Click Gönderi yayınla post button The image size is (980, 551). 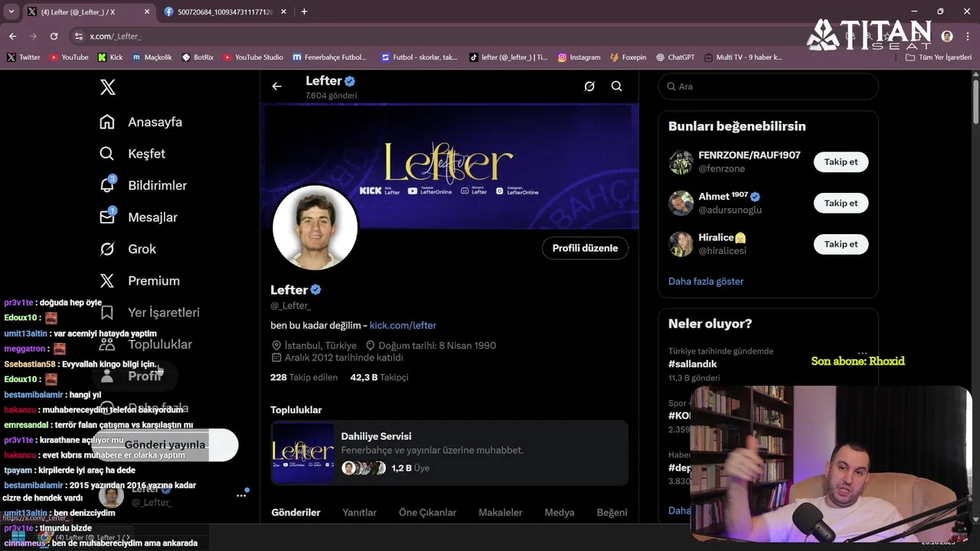(x=165, y=445)
